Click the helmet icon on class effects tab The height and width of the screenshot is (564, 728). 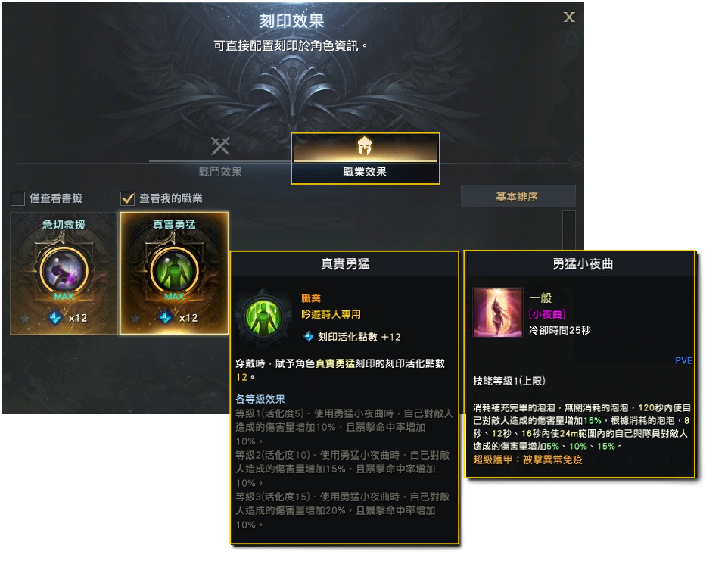[x=365, y=146]
